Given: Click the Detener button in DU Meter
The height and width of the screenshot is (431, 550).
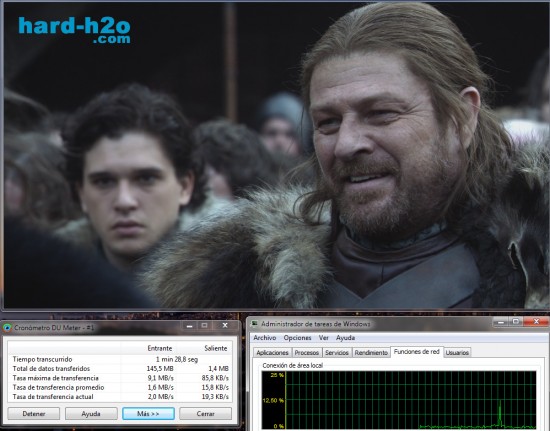Looking at the screenshot, I should pyautogui.click(x=34, y=413).
